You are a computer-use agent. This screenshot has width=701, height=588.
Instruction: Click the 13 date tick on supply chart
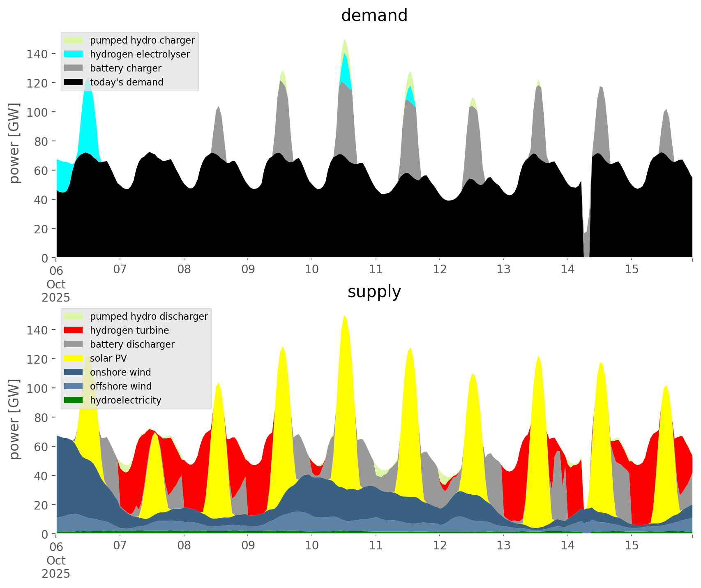pos(503,546)
